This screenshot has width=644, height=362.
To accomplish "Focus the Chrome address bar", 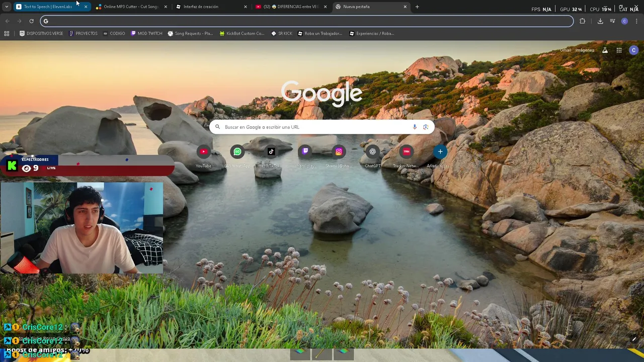I will coord(307,21).
